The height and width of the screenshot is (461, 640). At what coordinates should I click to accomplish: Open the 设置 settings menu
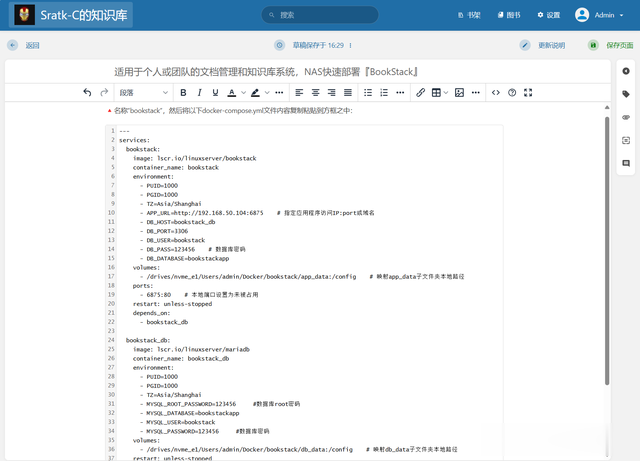point(549,15)
